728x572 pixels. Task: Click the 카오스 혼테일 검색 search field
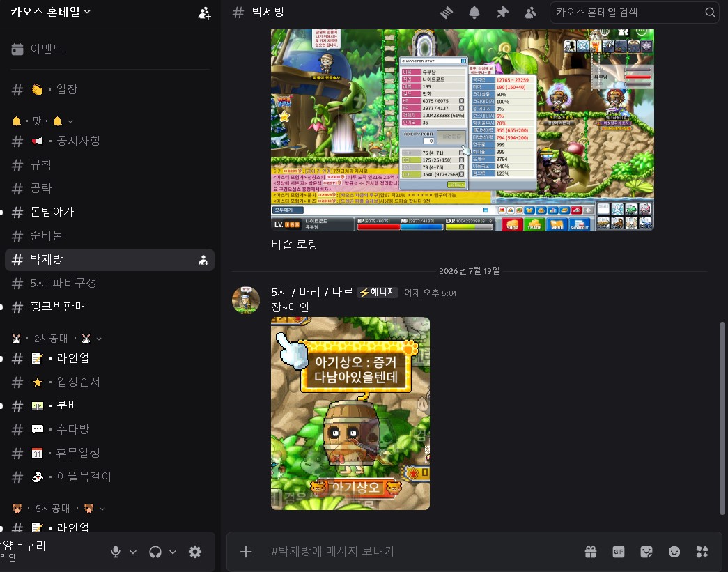coord(634,13)
